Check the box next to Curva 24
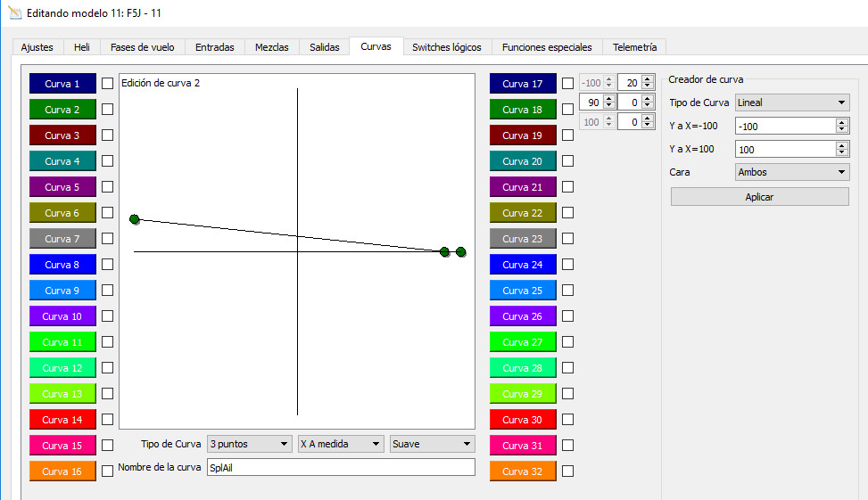The width and height of the screenshot is (868, 500). (x=567, y=265)
